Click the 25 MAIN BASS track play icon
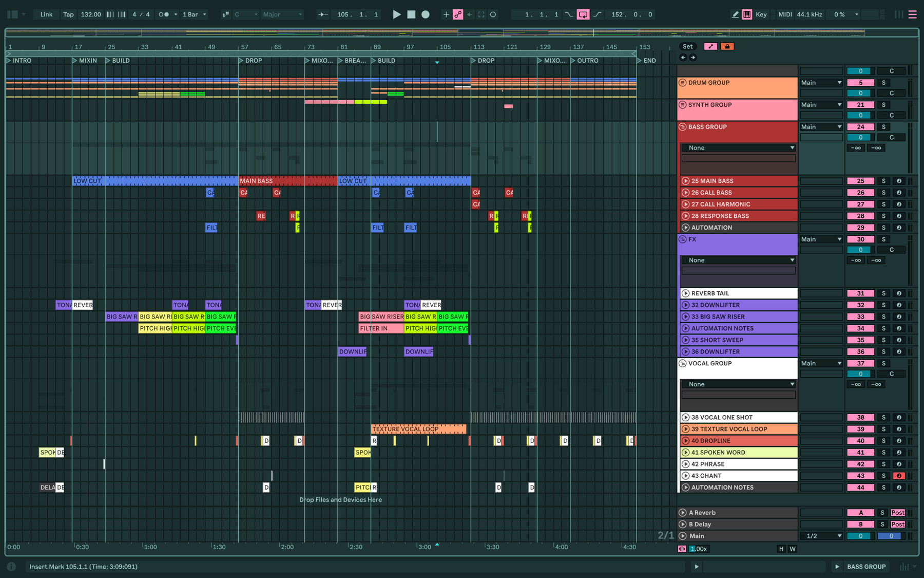 click(x=685, y=181)
